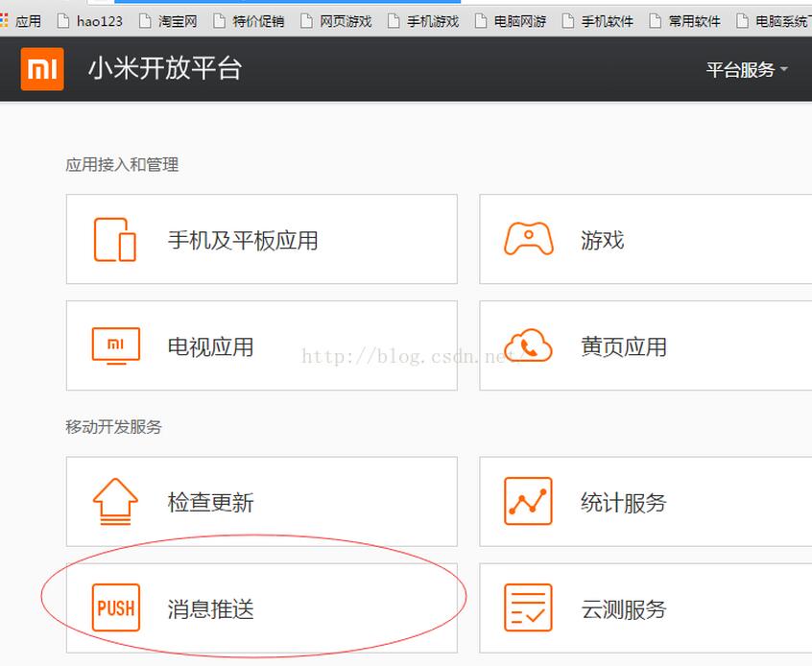This screenshot has height=666, width=812.
Task: Click the upward arrow update icon
Action: pos(115,501)
